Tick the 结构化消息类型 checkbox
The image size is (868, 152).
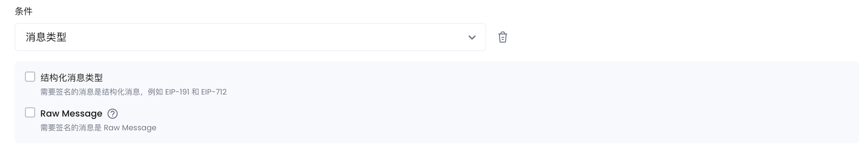coord(30,77)
